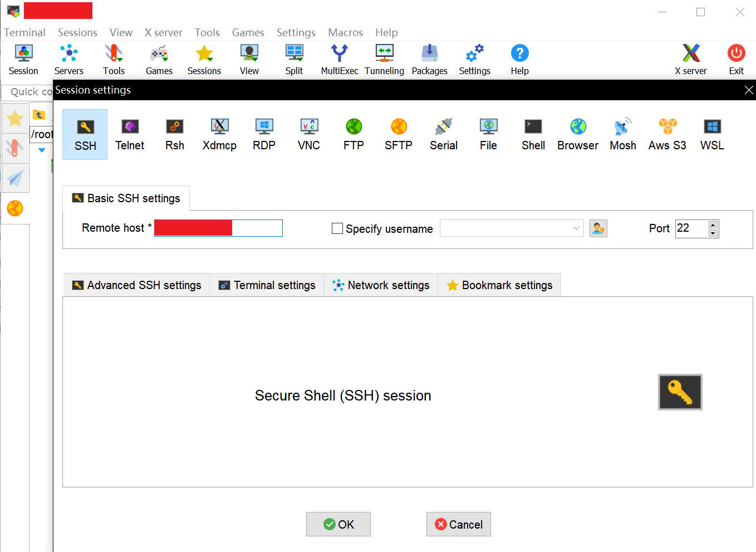Expand the username dropdown list

tap(576, 228)
